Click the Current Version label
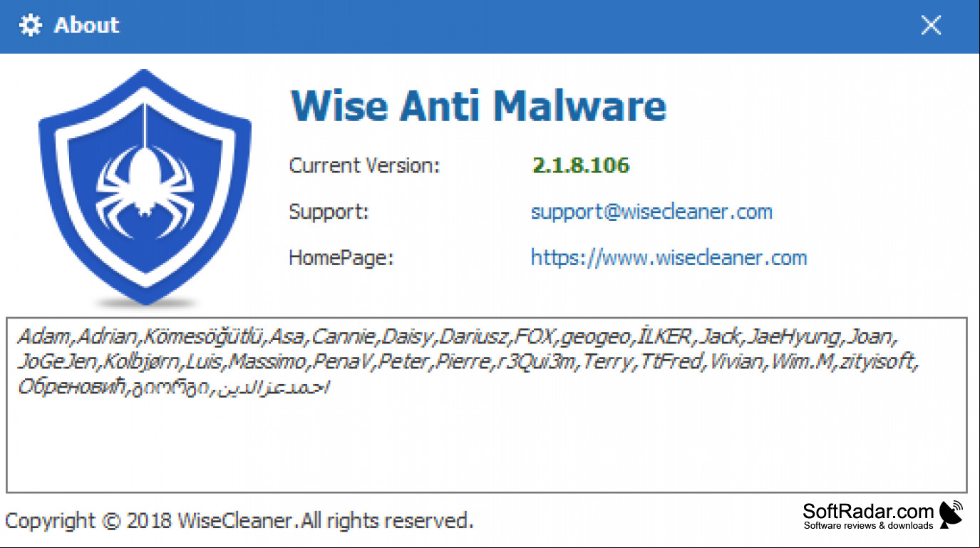 tap(364, 166)
